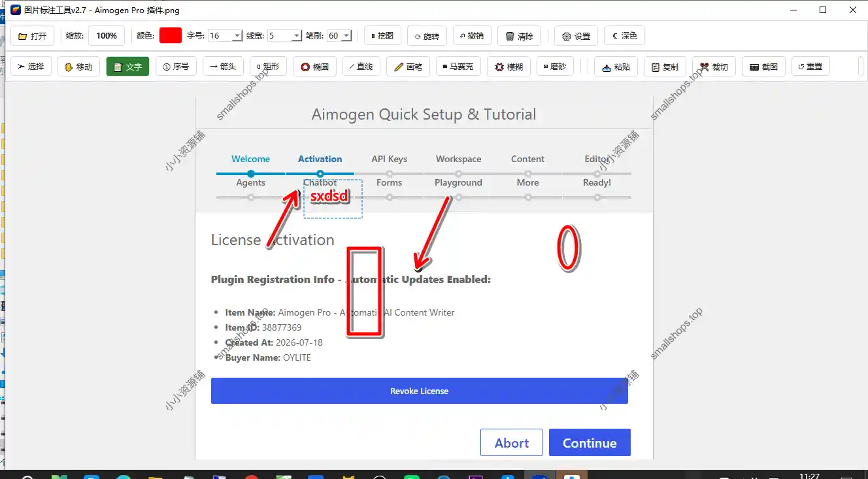Image resolution: width=868 pixels, height=479 pixels.
Task: Open the Content step
Action: click(527, 159)
